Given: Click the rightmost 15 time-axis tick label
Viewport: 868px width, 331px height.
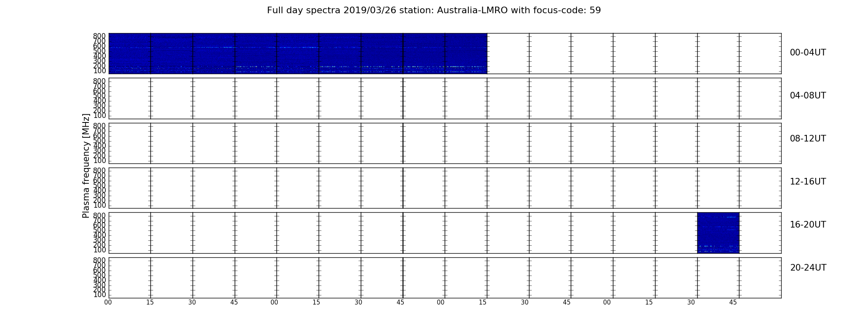Looking at the screenshot, I should (x=649, y=302).
